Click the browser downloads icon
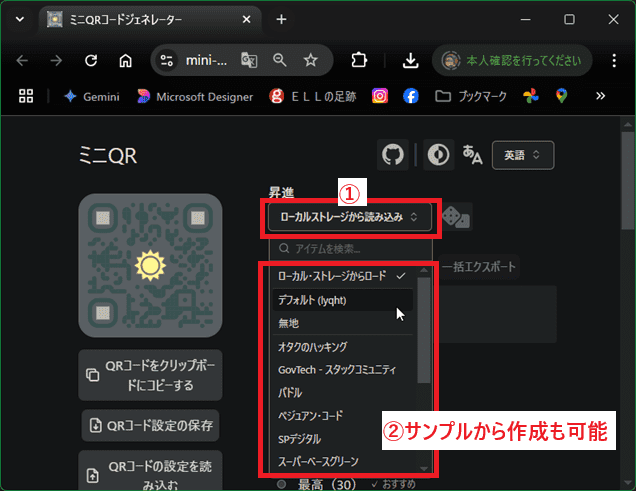 click(x=410, y=60)
